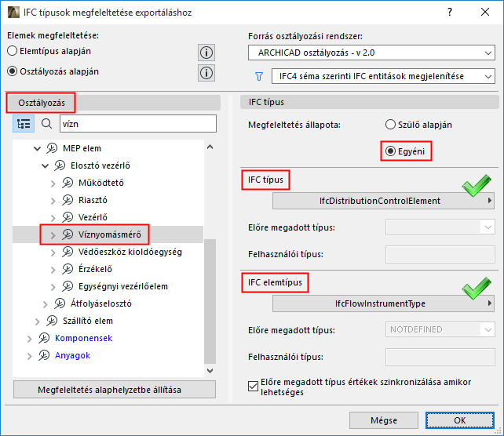The height and width of the screenshot is (436, 504).
Task: Select Elemtípus alapján radio option
Action: pos(12,50)
